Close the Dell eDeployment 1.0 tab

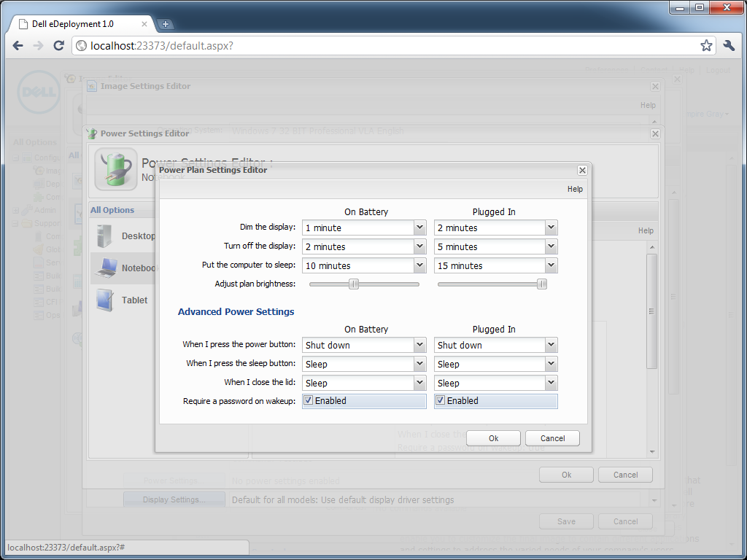144,24
